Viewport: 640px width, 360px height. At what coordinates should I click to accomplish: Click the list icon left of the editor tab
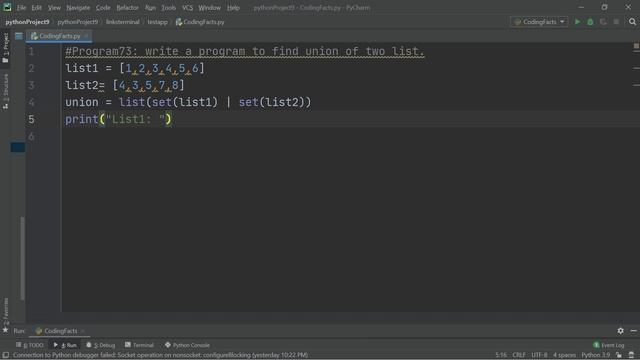point(19,36)
